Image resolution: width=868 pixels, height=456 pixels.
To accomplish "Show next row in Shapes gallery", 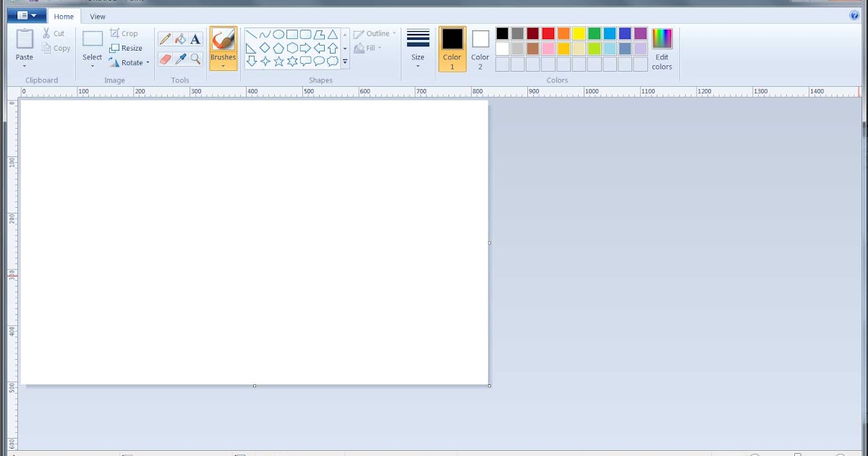I will point(345,48).
